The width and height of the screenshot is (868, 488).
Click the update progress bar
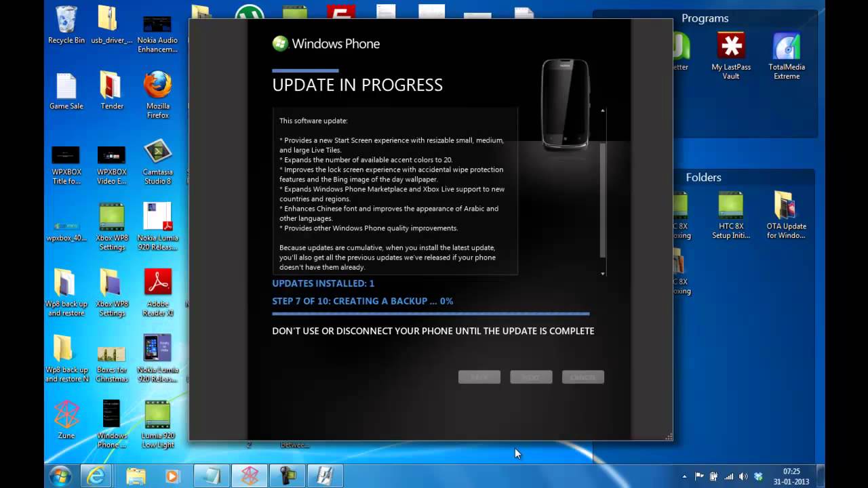tap(431, 314)
